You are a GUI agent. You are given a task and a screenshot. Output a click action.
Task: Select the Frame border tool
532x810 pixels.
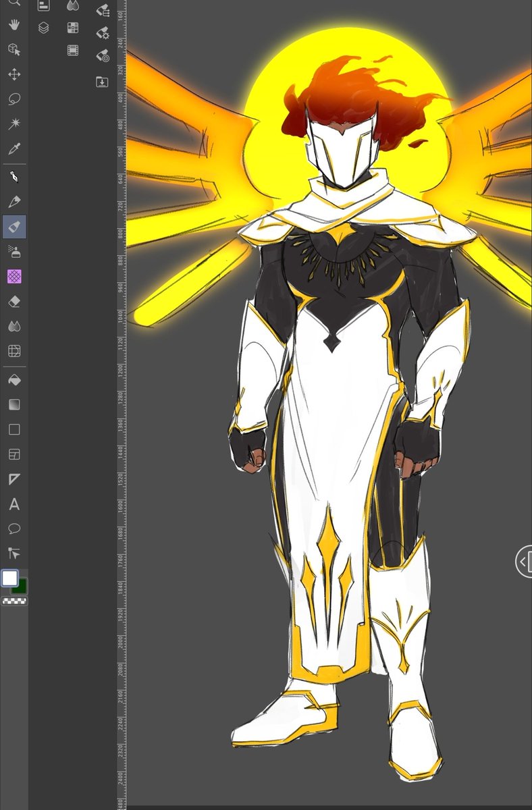pos(14,454)
